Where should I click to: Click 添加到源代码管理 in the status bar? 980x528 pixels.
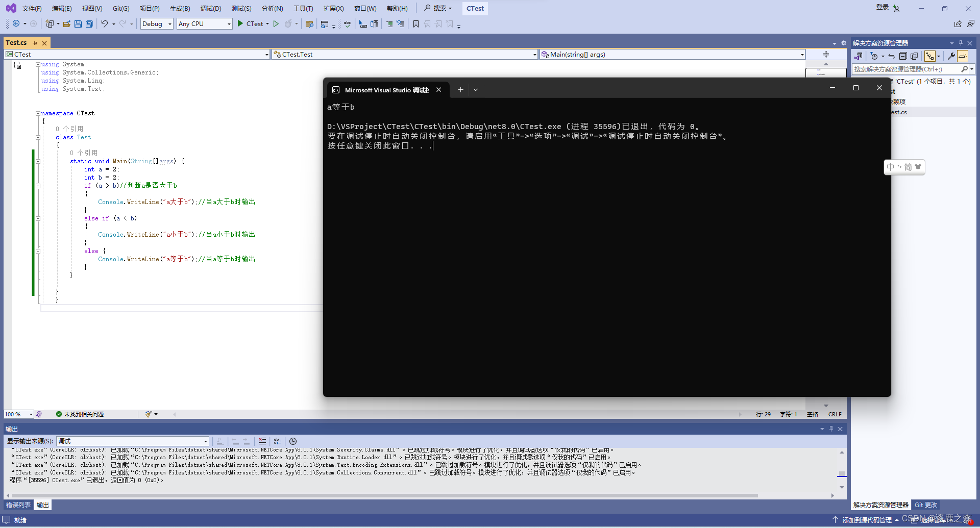point(866,520)
